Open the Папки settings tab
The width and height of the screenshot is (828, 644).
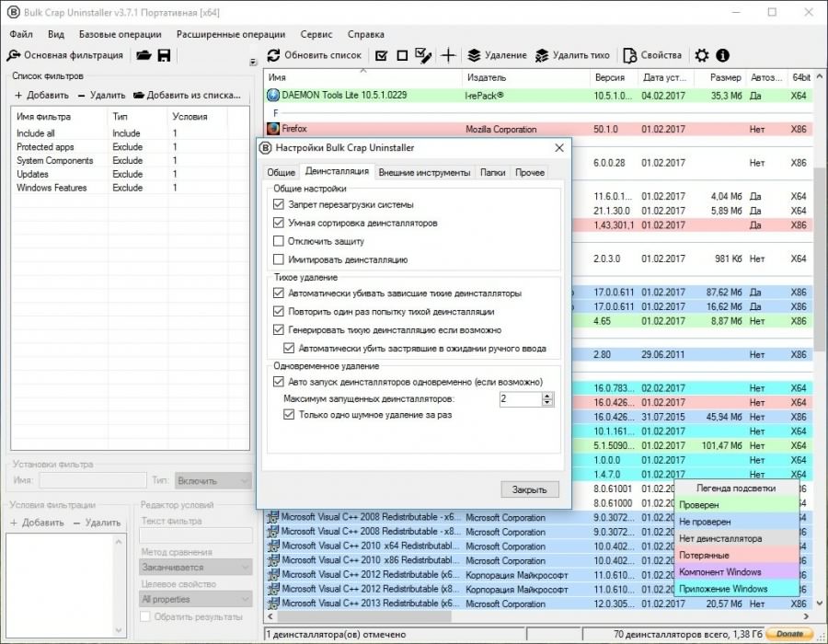pyautogui.click(x=492, y=172)
